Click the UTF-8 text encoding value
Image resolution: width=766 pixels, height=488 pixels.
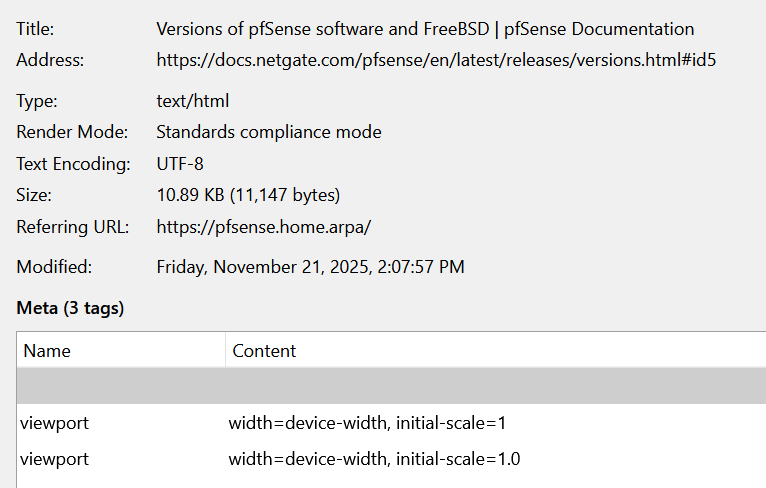[x=180, y=164]
